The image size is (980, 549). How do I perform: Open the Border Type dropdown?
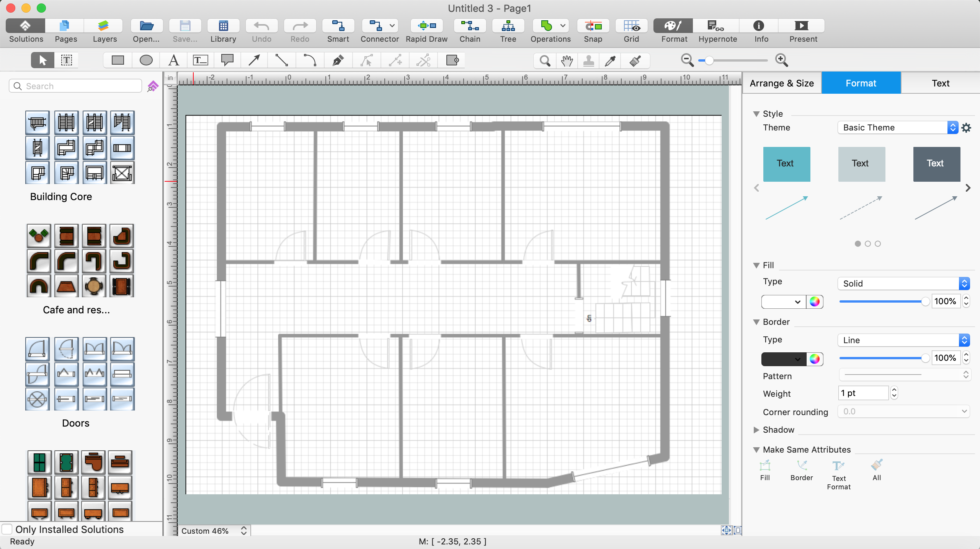(902, 339)
